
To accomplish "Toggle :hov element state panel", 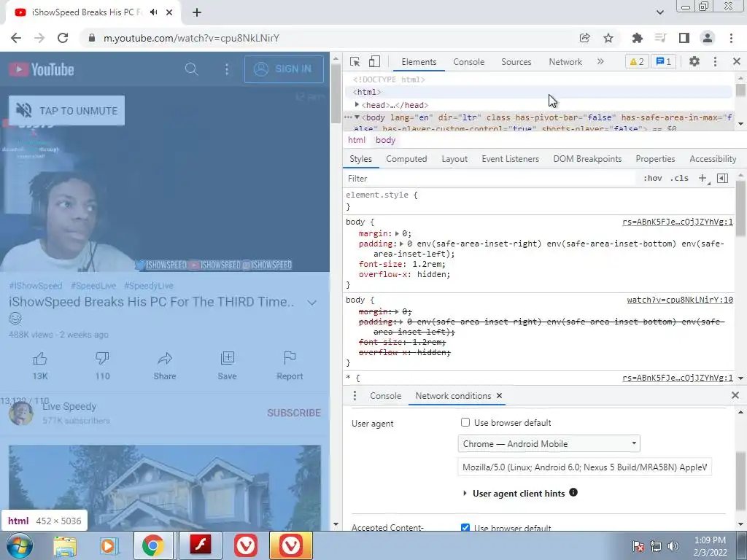I will [x=653, y=178].
